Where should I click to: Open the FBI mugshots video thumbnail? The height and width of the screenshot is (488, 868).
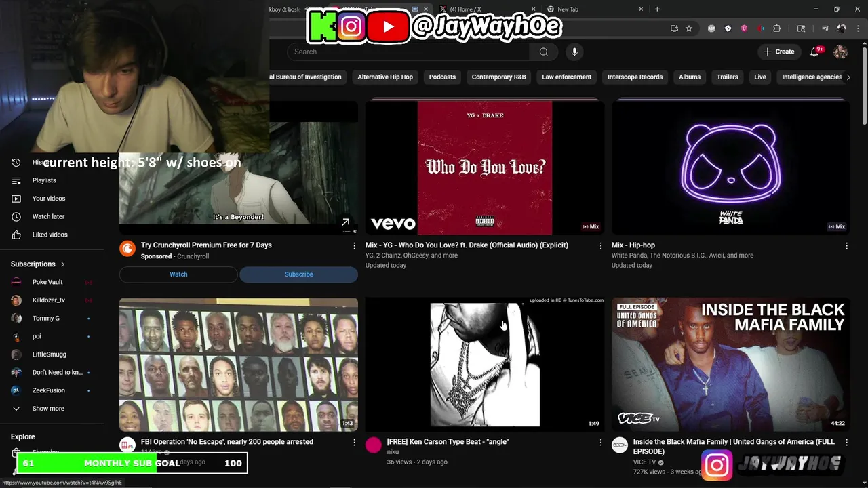239,364
